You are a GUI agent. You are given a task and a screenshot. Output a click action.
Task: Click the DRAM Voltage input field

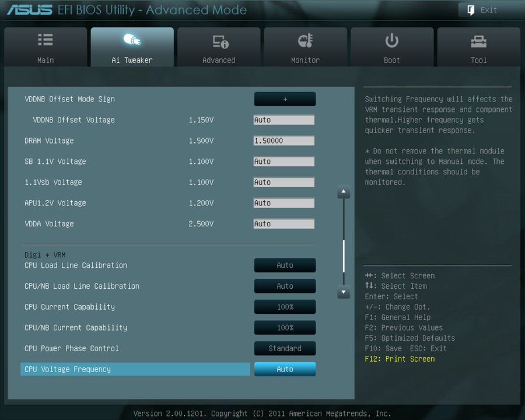pos(284,141)
